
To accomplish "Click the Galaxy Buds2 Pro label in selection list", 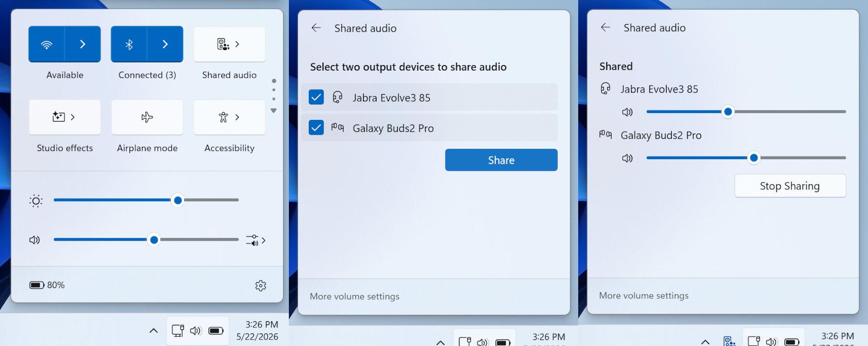I will 393,128.
